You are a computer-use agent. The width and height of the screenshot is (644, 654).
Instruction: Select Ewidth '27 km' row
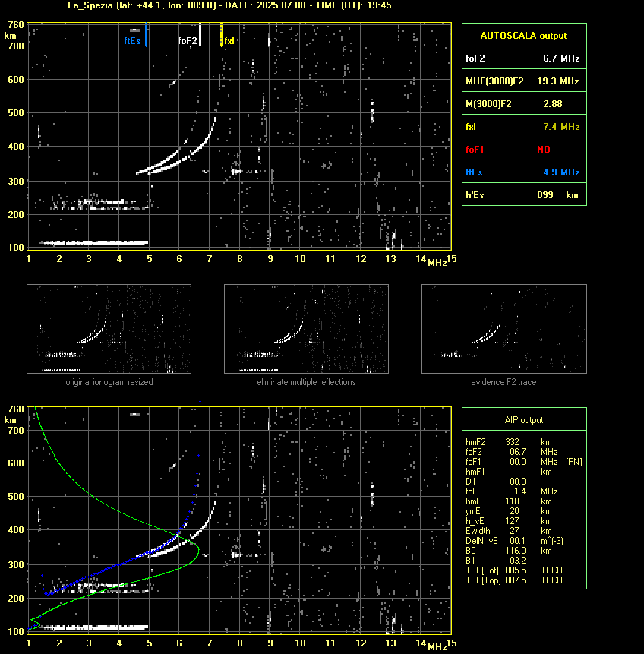[509, 531]
